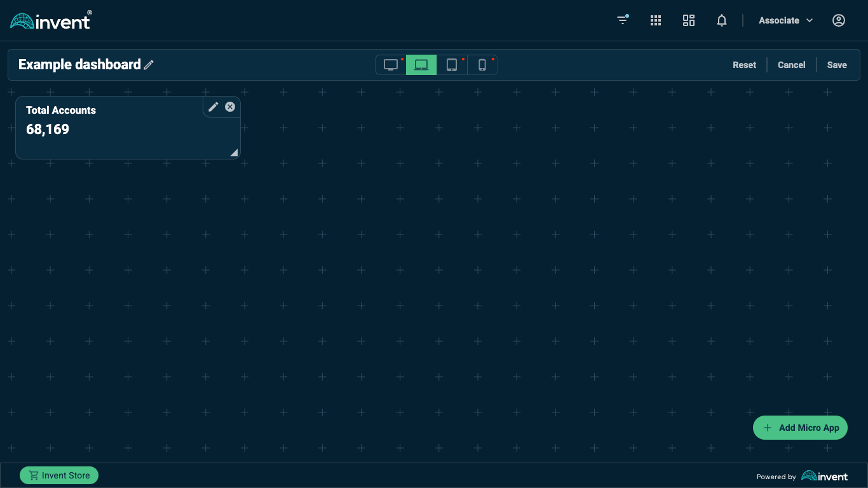The height and width of the screenshot is (488, 868).
Task: Expand the Associate chevron menu
Action: point(810,20)
